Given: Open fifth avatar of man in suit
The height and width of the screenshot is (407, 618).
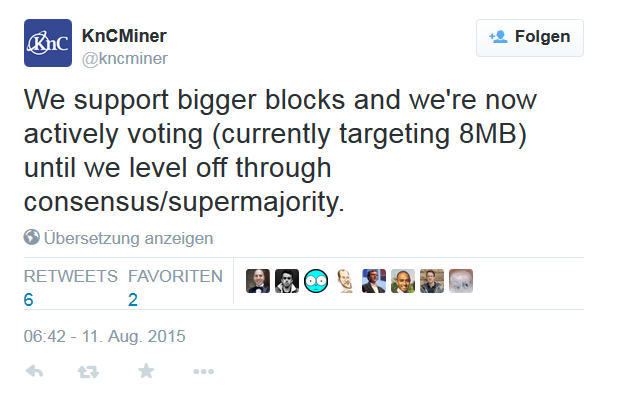Looking at the screenshot, I should coord(374,281).
